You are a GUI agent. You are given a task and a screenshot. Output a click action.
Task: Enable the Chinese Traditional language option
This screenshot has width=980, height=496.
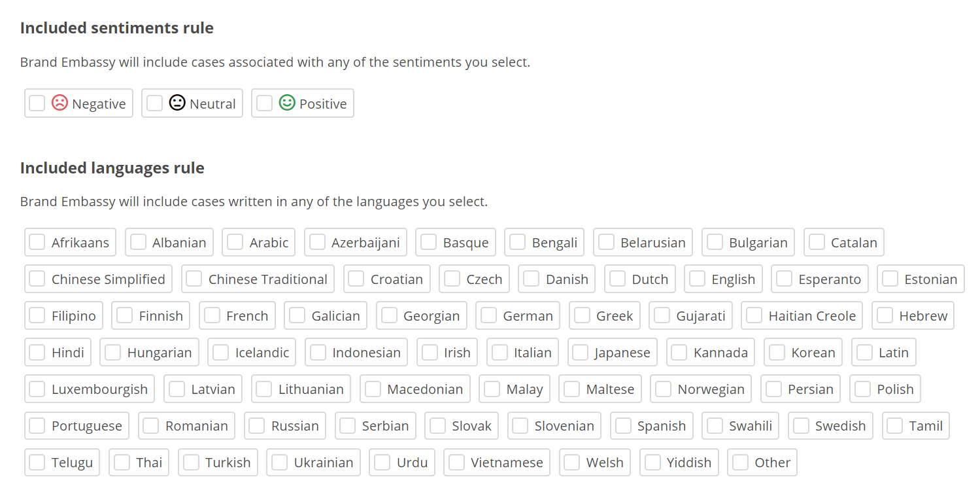(x=194, y=279)
